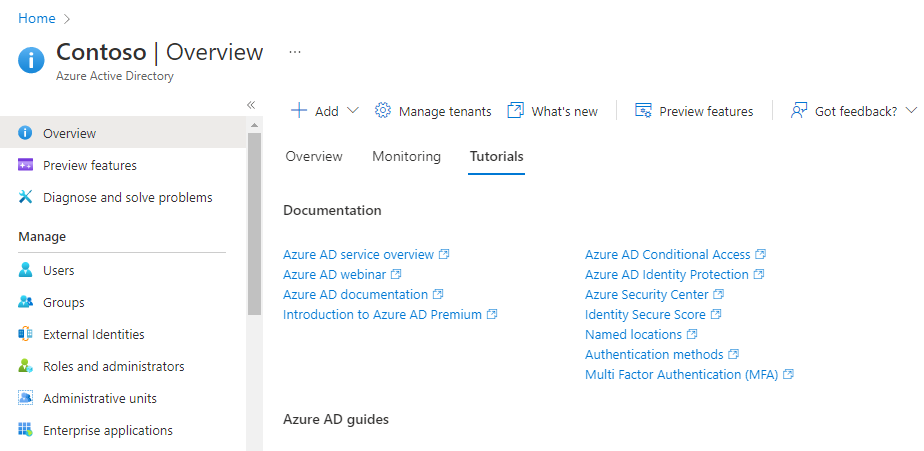The height and width of the screenshot is (451, 924).
Task: Open External Identities from sidebar icon
Action: (x=26, y=335)
